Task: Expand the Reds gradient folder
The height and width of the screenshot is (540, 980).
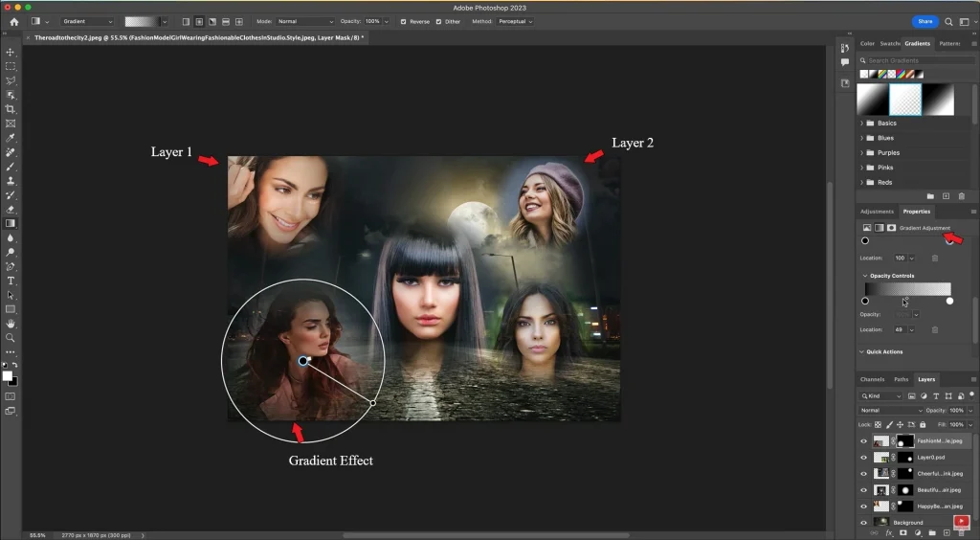Action: [x=862, y=183]
